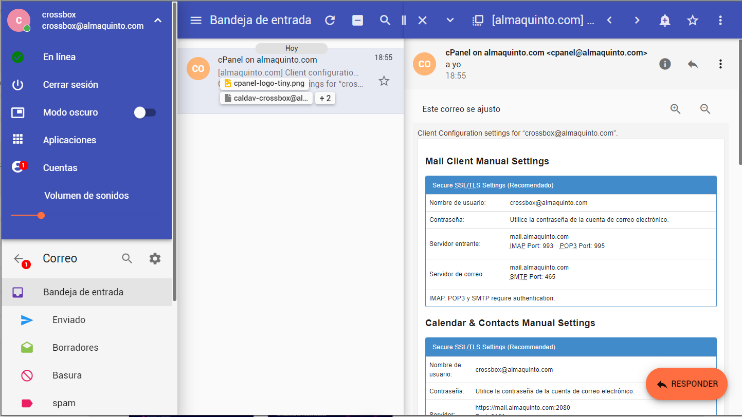Click the sidebar scrollbar
The image size is (742, 417).
(174, 151)
